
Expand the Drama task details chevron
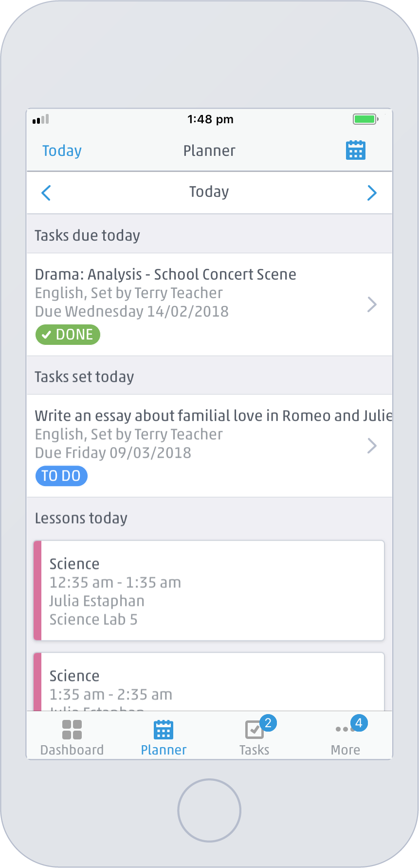coord(372,304)
